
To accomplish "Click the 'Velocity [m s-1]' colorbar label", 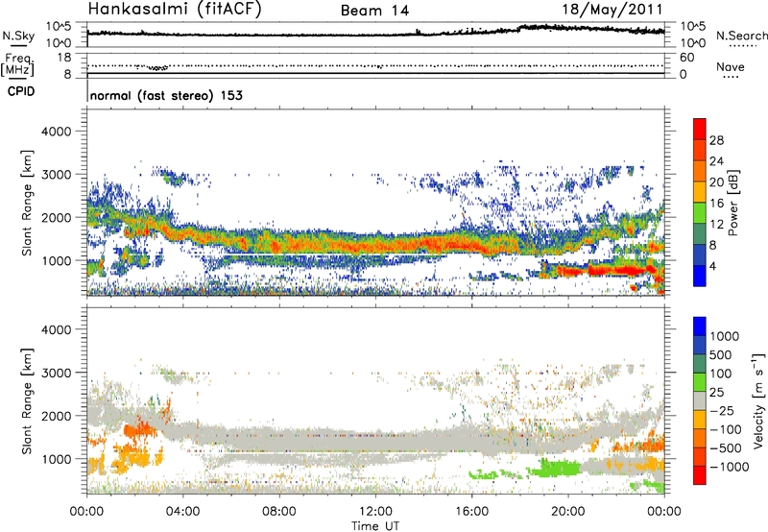I will [x=758, y=400].
